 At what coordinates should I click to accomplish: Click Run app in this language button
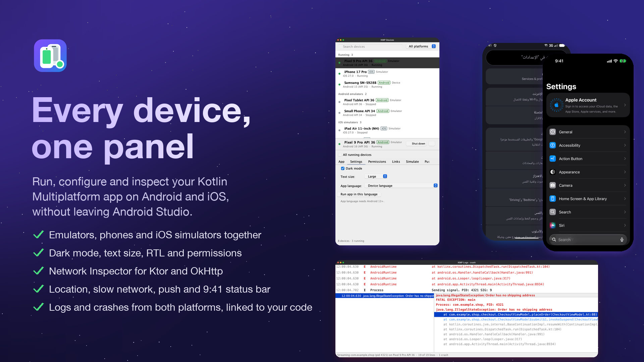click(359, 194)
